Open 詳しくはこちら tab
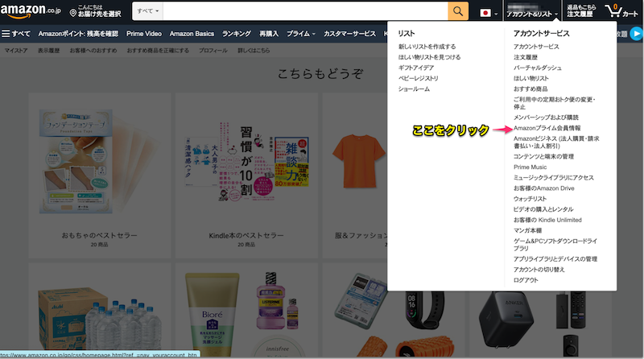The width and height of the screenshot is (644, 359). tap(254, 51)
